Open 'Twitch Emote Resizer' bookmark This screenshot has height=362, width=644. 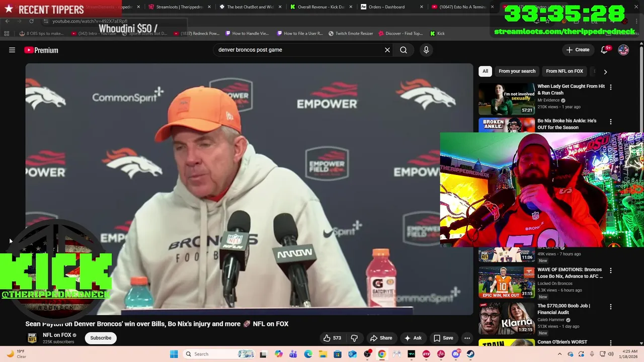point(351,33)
